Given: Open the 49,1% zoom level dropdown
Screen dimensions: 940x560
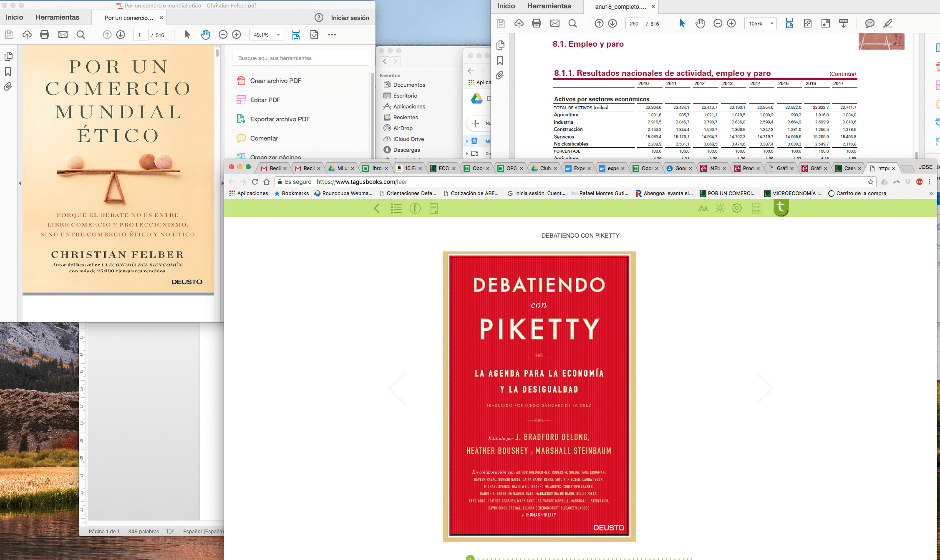Looking at the screenshot, I should pos(266,35).
